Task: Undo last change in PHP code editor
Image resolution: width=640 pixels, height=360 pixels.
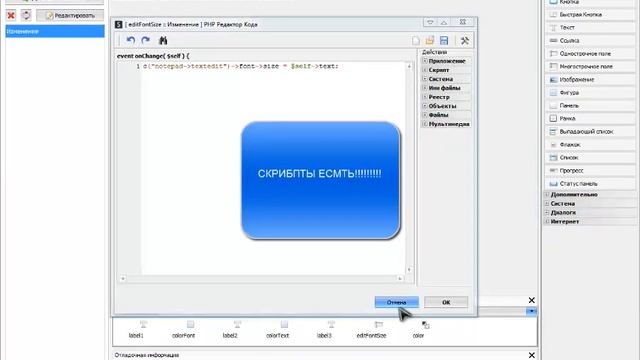Action: [131, 40]
